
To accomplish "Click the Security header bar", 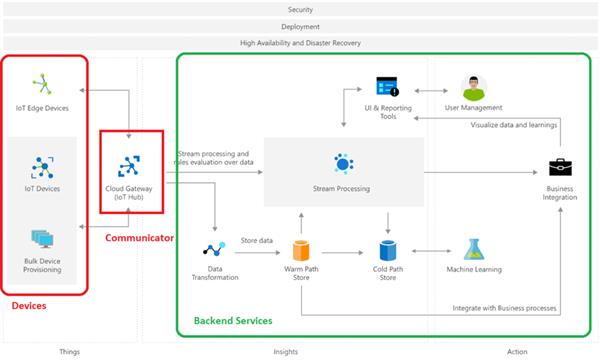I will pyautogui.click(x=300, y=10).
